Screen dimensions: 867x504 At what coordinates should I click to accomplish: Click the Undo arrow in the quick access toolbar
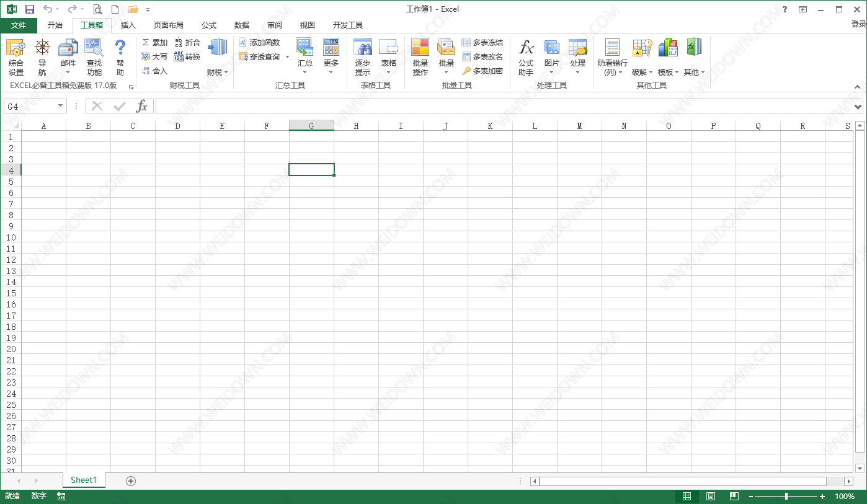[x=47, y=9]
